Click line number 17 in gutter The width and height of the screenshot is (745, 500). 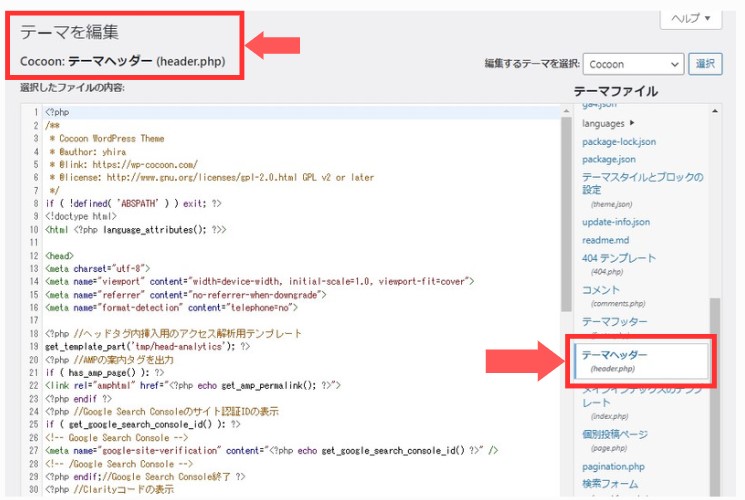click(x=34, y=320)
